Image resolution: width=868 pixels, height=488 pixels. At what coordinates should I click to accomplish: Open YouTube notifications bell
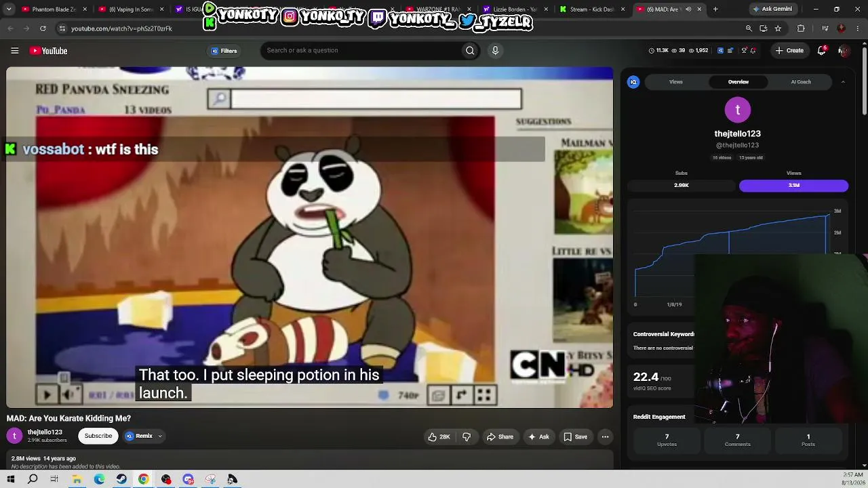(822, 50)
